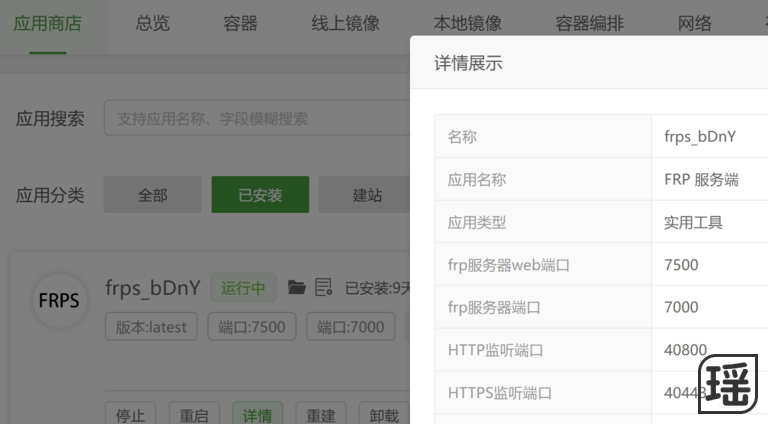Screen dimensions: 768x424
Task: Click the 运行中 status badge
Action: 243,288
